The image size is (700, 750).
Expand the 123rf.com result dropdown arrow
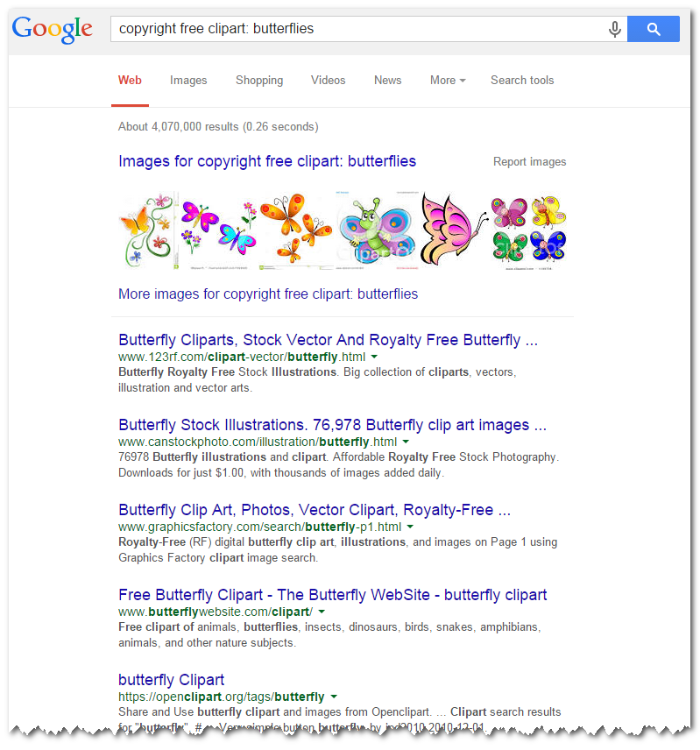coord(374,357)
